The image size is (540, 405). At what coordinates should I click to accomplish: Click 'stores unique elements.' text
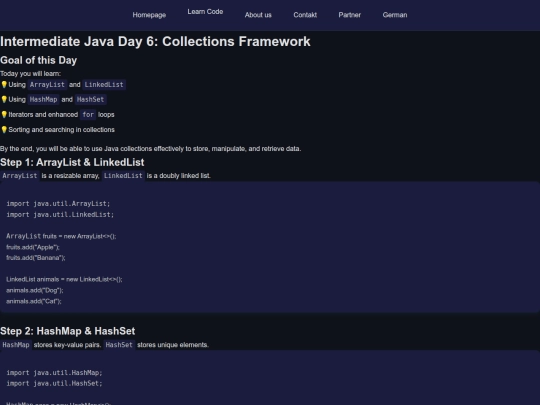click(173, 345)
